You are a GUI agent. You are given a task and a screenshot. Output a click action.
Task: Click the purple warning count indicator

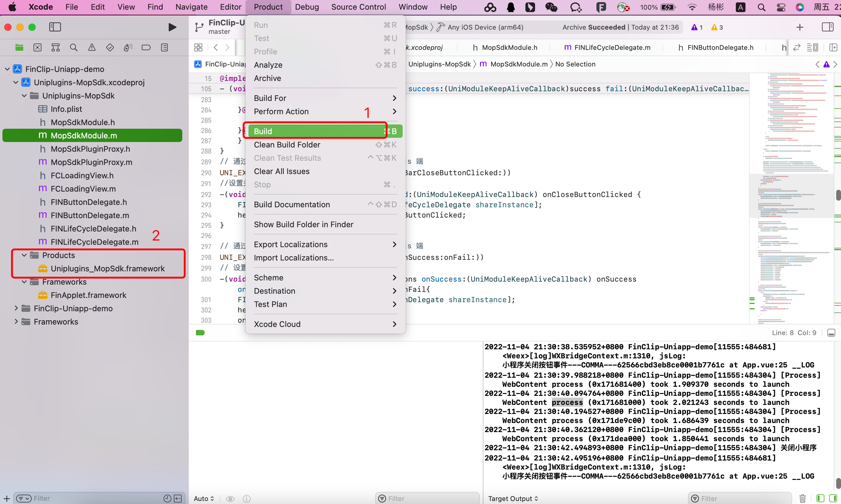697,27
